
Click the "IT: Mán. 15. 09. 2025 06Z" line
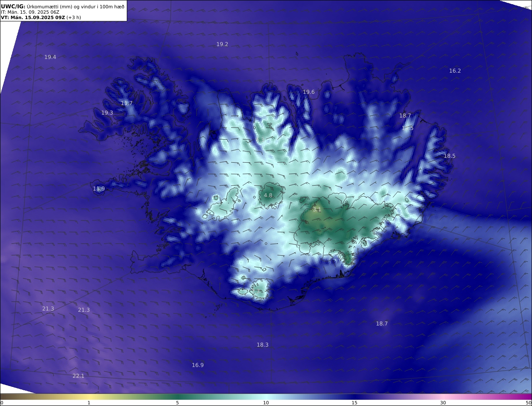coord(30,12)
